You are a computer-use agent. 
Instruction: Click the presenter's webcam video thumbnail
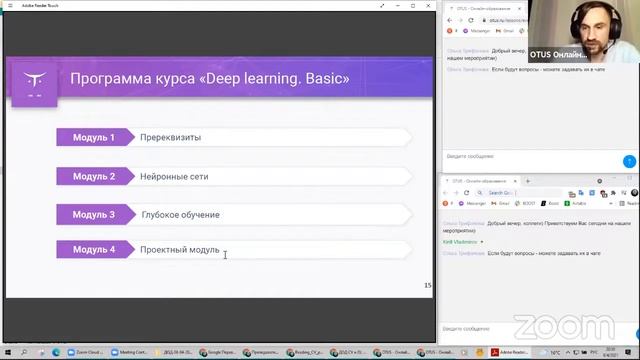coord(584,31)
